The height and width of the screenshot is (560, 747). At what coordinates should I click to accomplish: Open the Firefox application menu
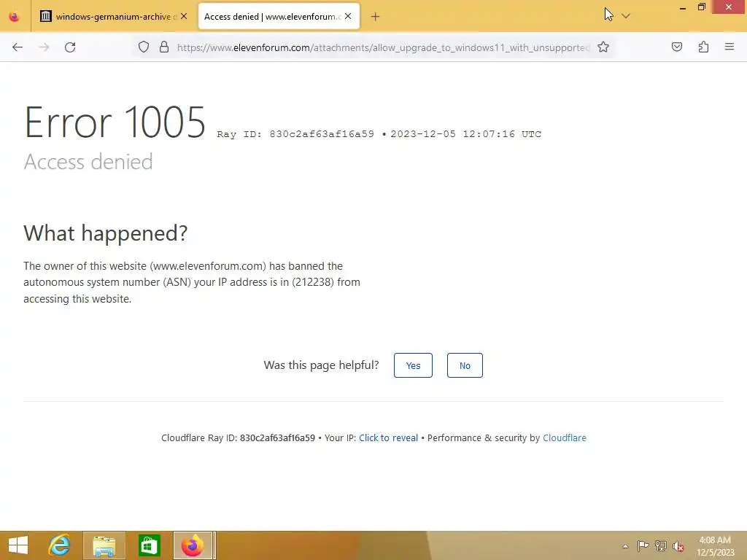(729, 47)
